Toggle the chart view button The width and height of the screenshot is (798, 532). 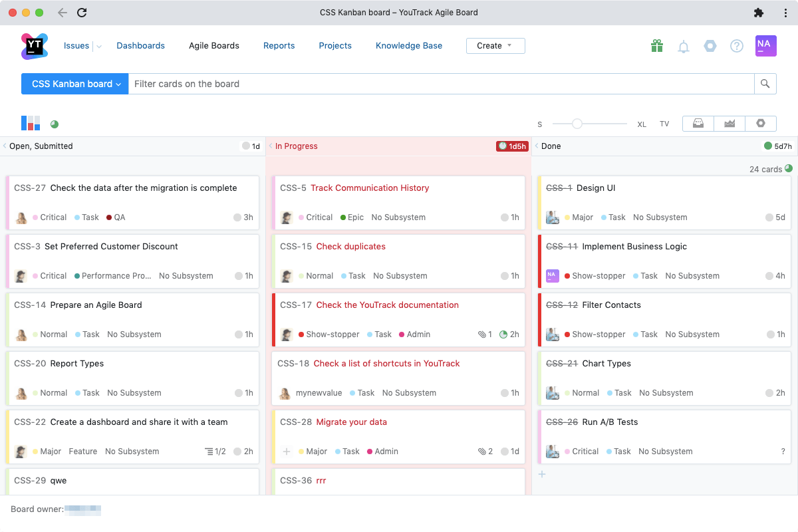730,124
